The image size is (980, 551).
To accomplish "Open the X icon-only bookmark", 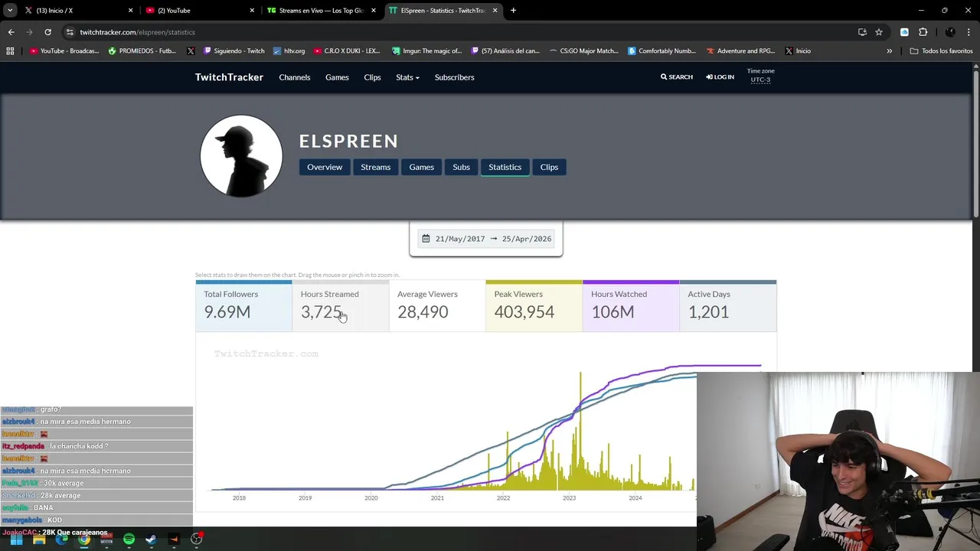I will (x=191, y=51).
